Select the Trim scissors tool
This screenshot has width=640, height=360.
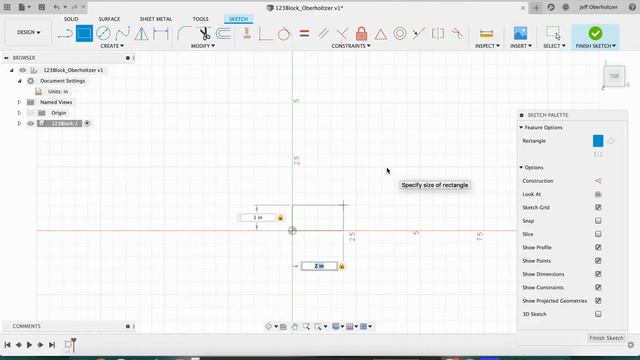pos(204,33)
